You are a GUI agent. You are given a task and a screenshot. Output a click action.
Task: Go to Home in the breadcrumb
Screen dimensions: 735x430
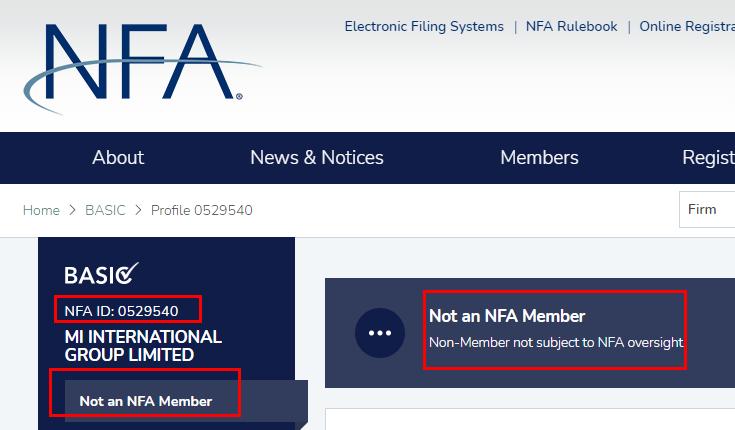(x=41, y=210)
